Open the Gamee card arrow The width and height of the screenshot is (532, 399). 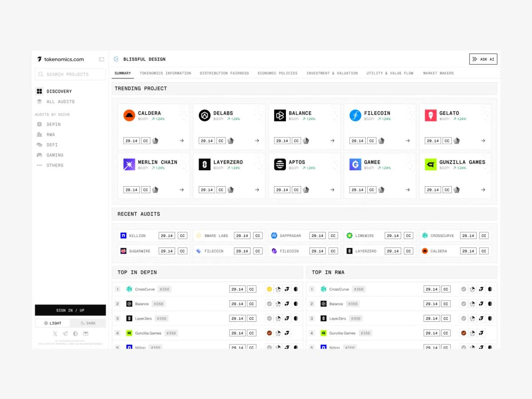[x=408, y=190]
